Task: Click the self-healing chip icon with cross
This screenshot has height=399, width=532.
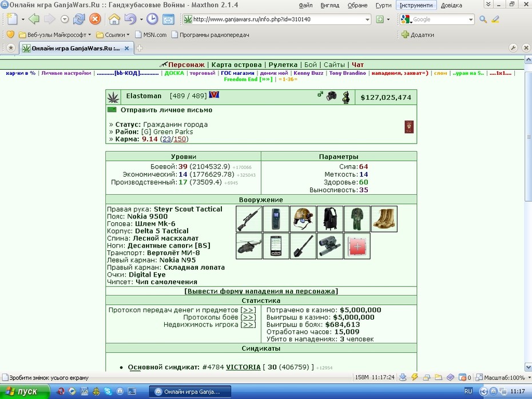Action: (x=357, y=246)
